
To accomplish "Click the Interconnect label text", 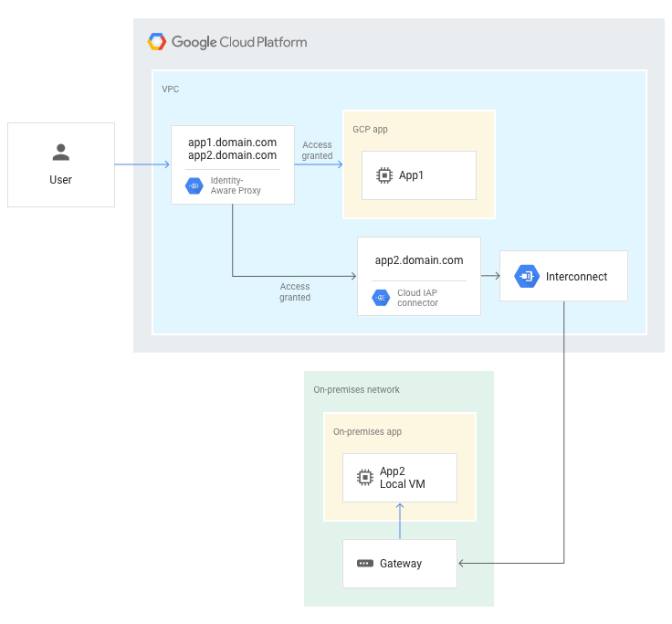I will [x=576, y=277].
